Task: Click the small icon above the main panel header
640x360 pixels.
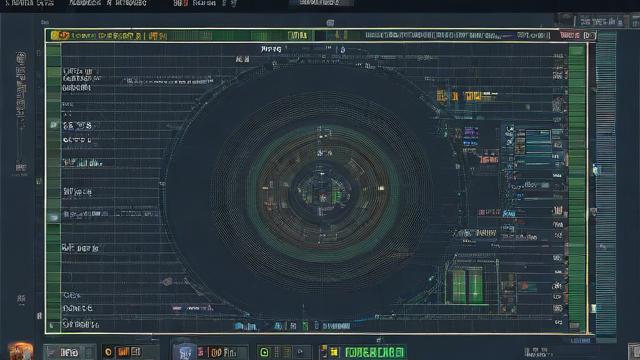Action: tap(330, 23)
